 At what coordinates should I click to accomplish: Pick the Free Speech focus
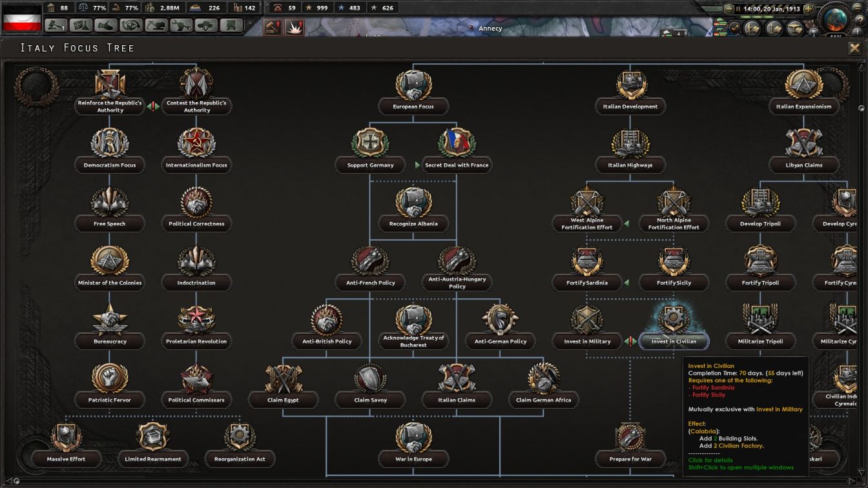(x=110, y=209)
